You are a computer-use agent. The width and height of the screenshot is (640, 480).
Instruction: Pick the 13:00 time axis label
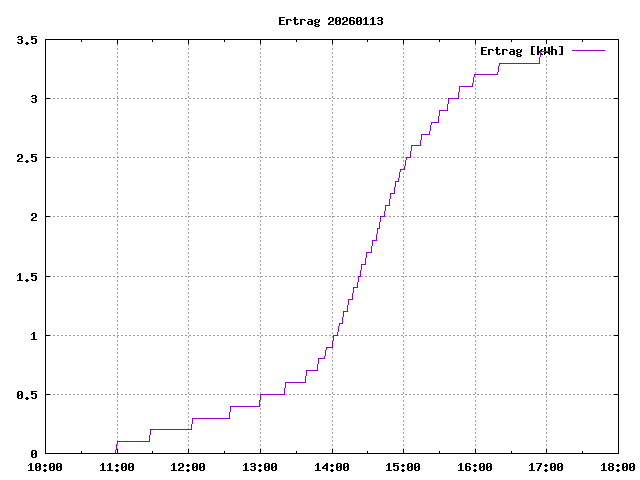tap(260, 467)
